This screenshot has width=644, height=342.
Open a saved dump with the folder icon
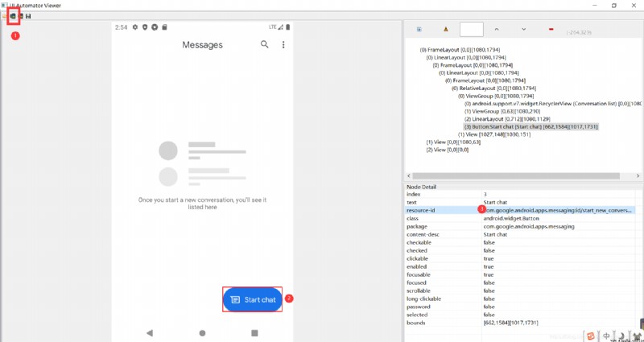pyautogui.click(x=3, y=16)
